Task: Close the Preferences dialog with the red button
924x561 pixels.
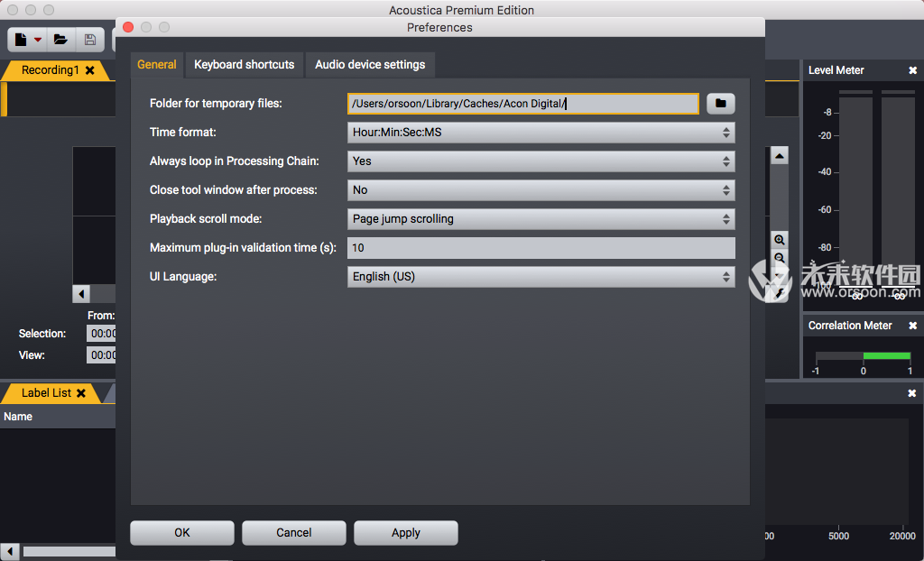Action: (x=128, y=27)
